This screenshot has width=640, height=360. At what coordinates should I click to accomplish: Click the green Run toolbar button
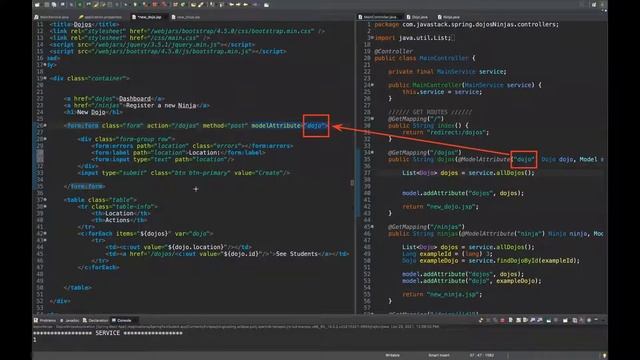point(80,4)
